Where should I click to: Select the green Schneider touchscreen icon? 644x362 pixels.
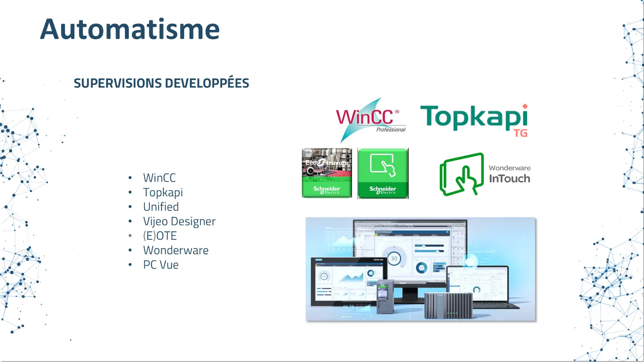tap(383, 173)
